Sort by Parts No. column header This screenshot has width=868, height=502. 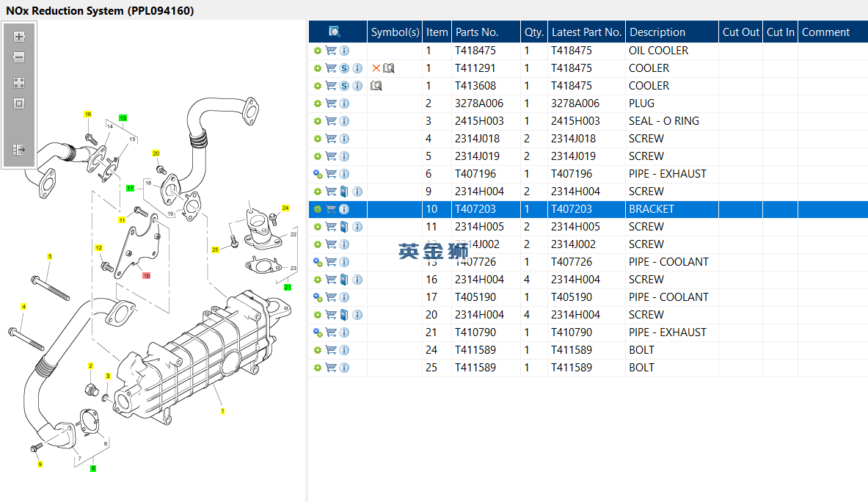[486, 32]
